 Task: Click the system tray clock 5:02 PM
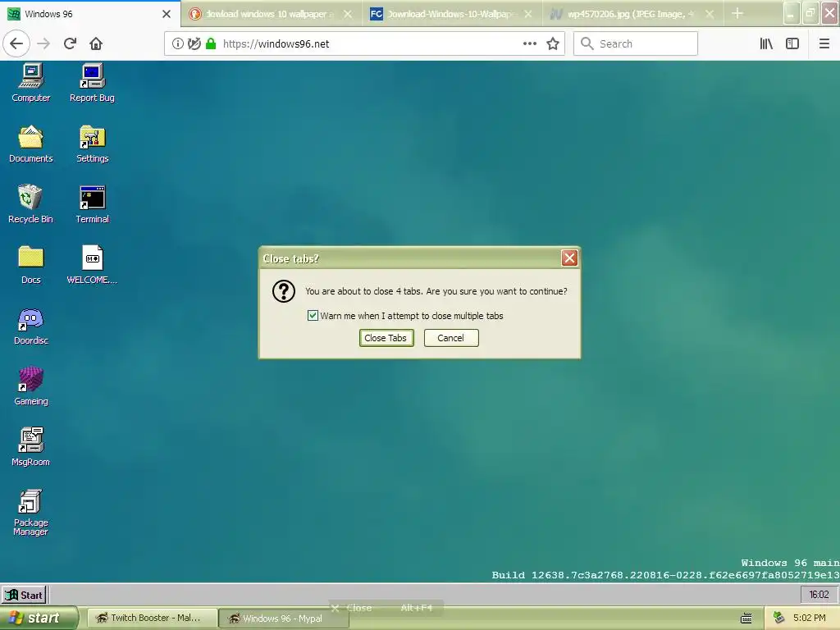(x=809, y=619)
